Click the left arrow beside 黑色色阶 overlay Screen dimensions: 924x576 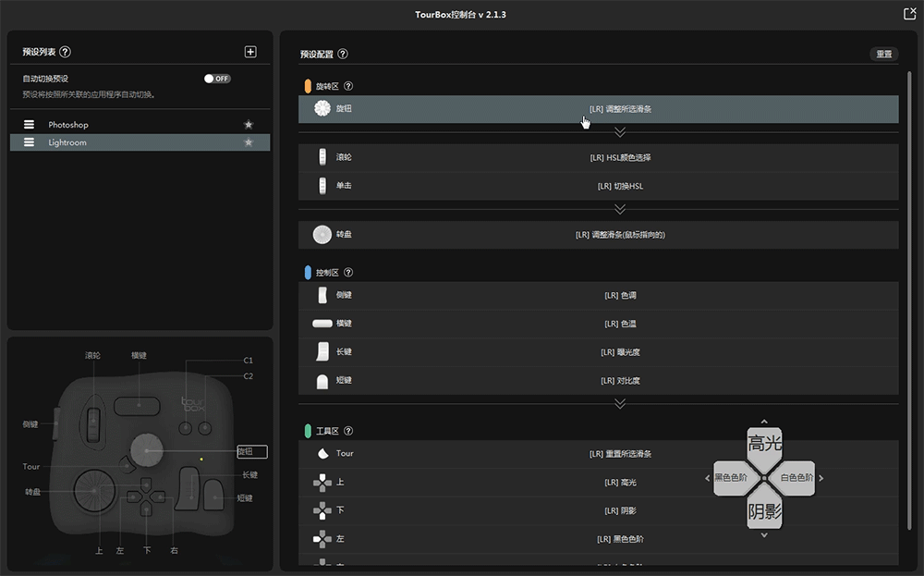coord(707,478)
